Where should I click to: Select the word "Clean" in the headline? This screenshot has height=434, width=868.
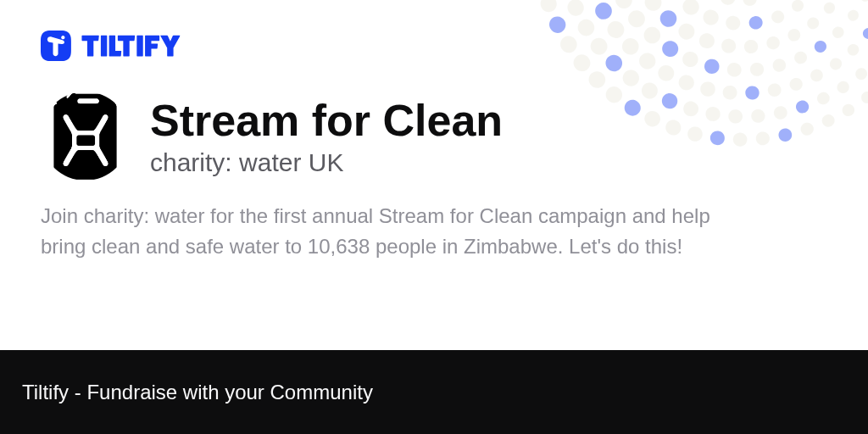tap(442, 120)
